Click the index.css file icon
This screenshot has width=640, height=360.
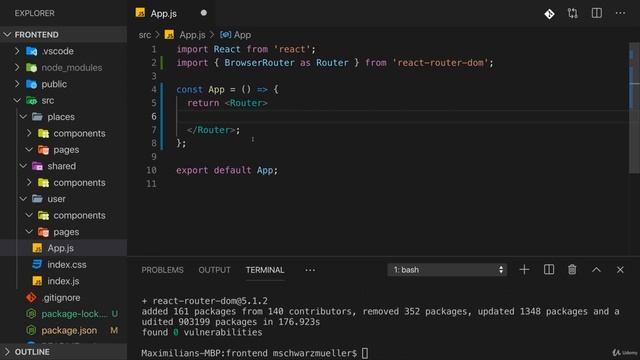[37, 264]
